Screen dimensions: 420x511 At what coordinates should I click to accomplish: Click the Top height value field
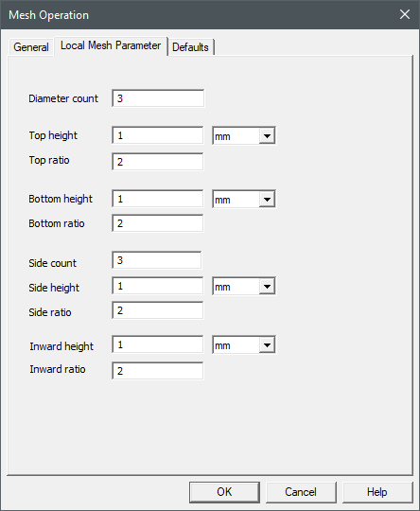[158, 135]
